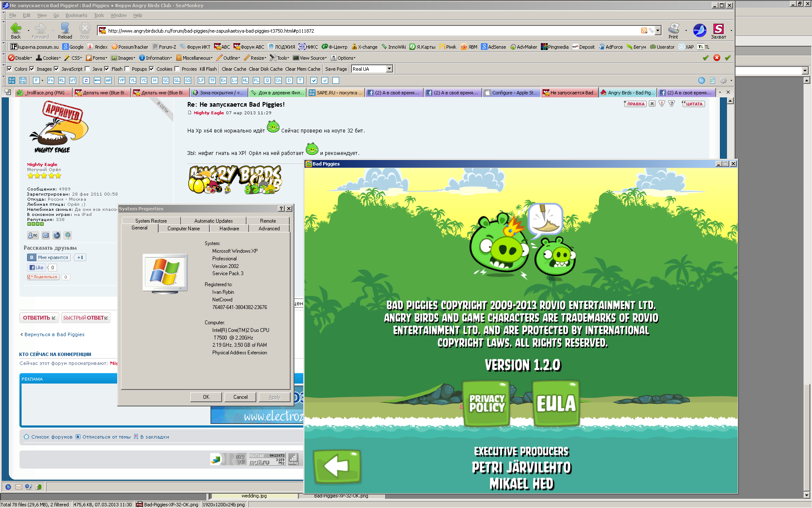
Task: Click the Google bookmark in toolbar
Action: point(73,47)
